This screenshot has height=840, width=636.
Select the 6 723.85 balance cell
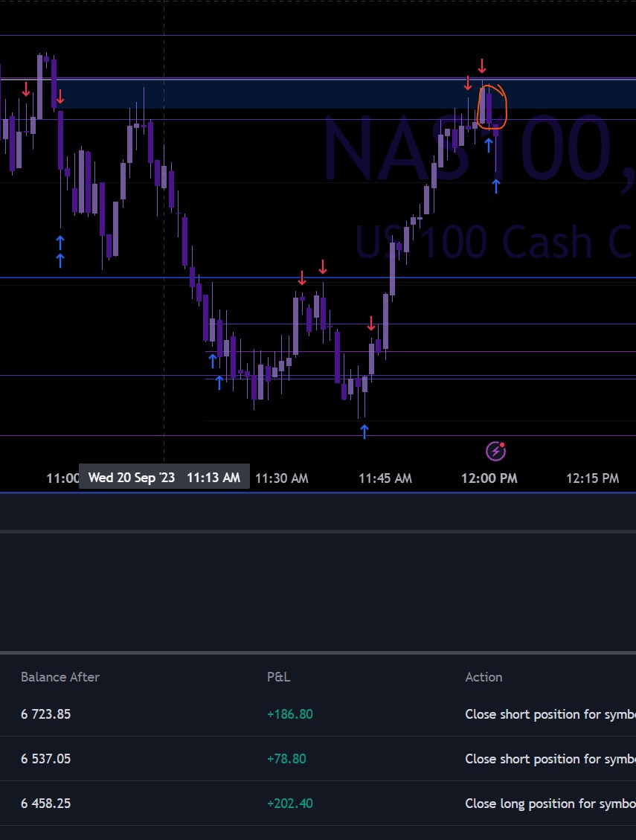coord(45,714)
